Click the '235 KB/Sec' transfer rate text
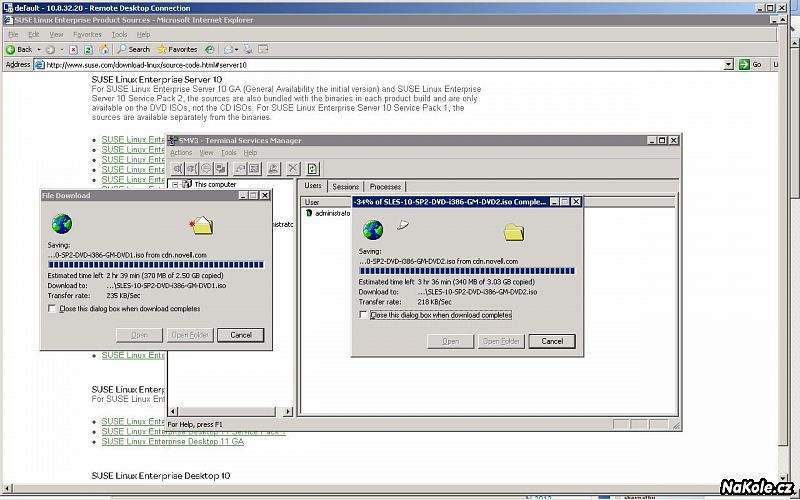Screen dimensions: 800x500 click(x=123, y=295)
